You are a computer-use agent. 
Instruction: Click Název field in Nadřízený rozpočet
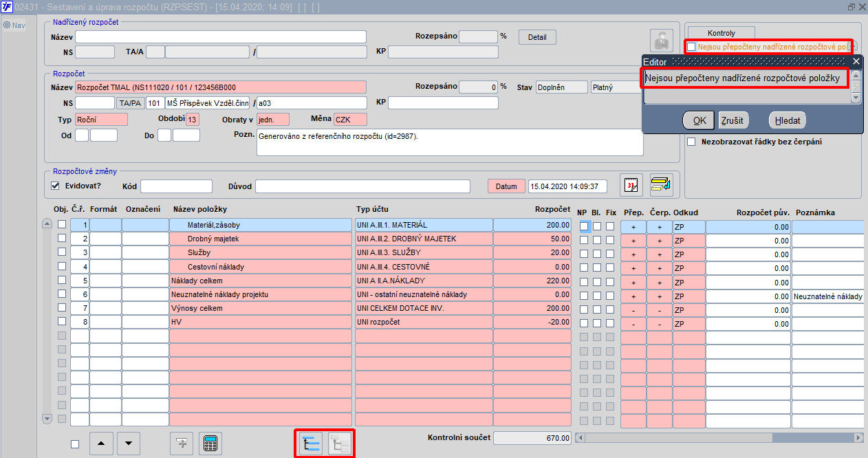221,36
